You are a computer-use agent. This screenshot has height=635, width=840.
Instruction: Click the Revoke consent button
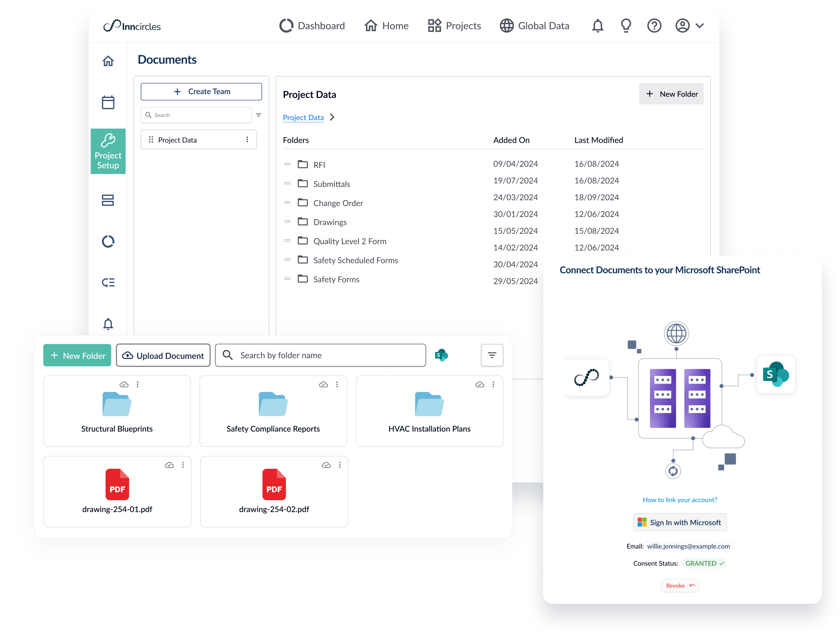(680, 586)
